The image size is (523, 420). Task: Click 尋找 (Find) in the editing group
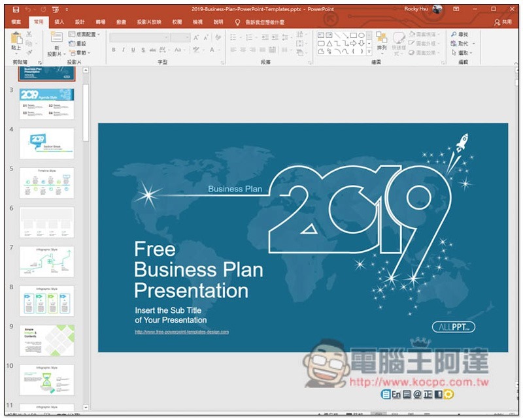tap(460, 34)
